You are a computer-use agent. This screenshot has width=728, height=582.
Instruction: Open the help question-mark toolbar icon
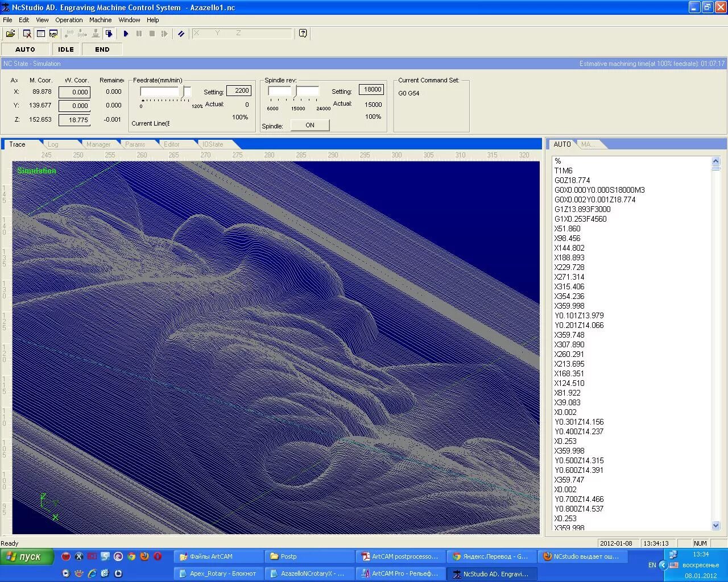303,34
